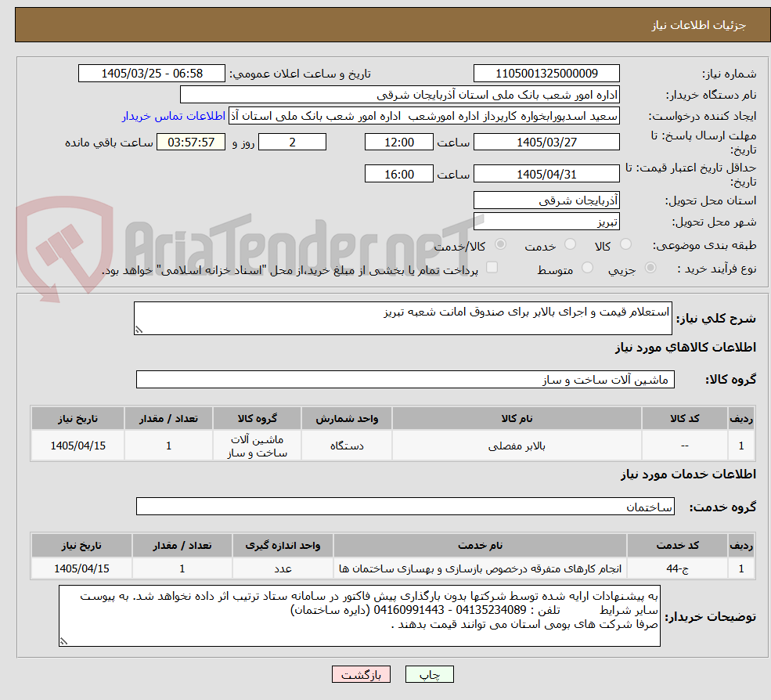
Task: Click the goods table تعداد / مقدار header
Action: tap(168, 418)
